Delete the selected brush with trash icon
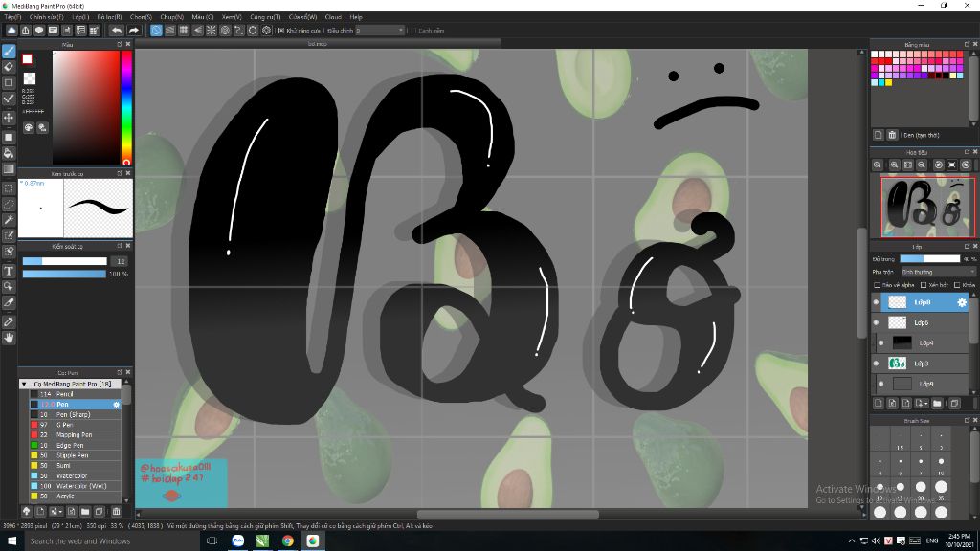 pos(116,511)
